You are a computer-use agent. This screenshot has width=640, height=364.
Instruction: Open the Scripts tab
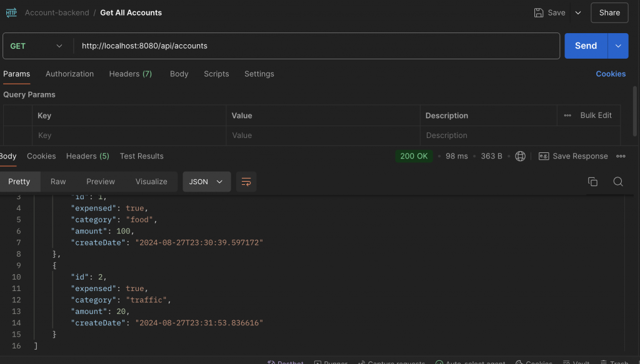216,74
